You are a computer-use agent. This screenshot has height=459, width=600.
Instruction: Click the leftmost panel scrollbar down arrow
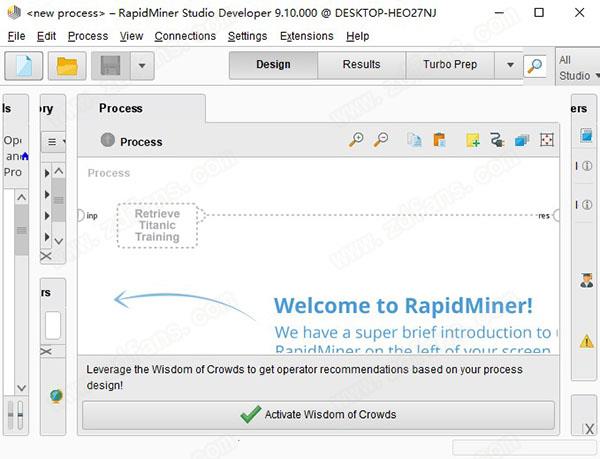[22, 388]
